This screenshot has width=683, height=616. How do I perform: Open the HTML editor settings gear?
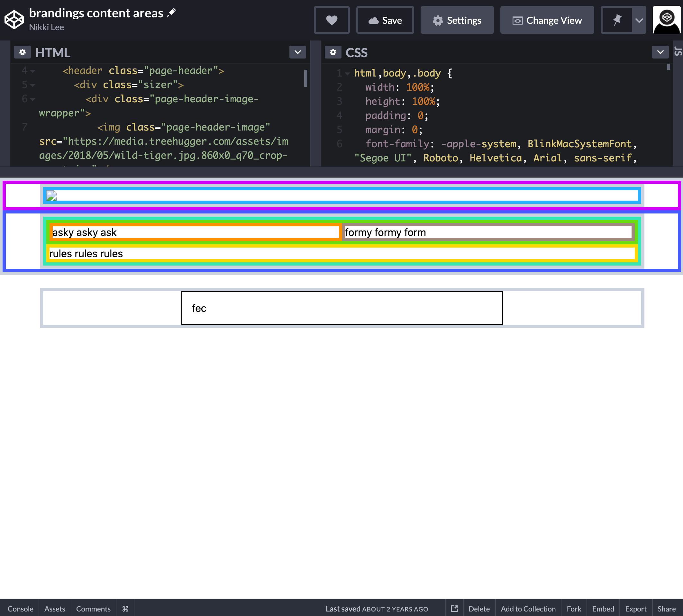click(22, 52)
